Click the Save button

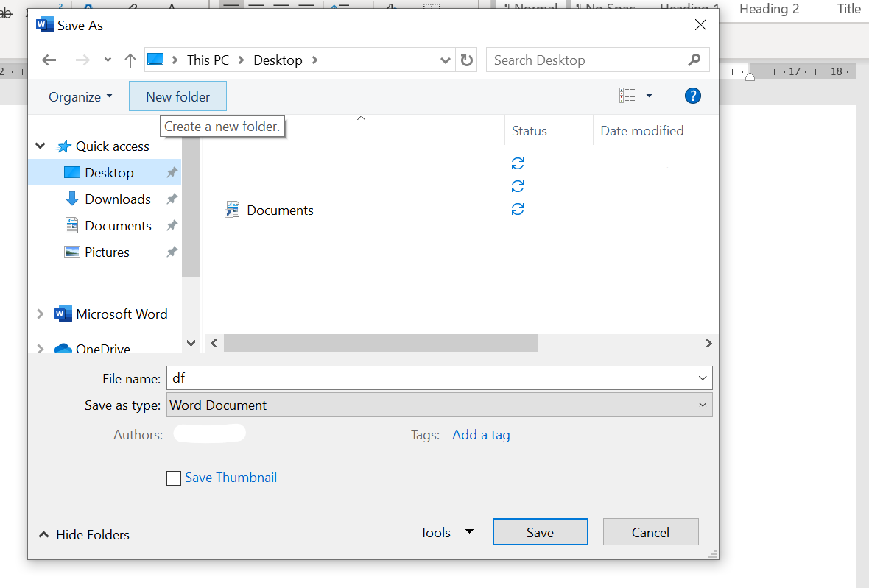point(541,532)
